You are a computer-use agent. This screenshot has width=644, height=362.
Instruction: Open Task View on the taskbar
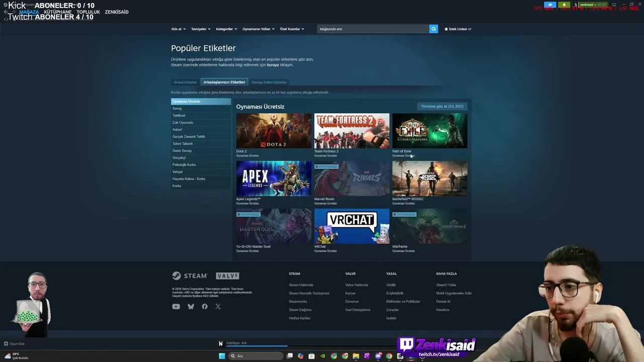[290, 356]
